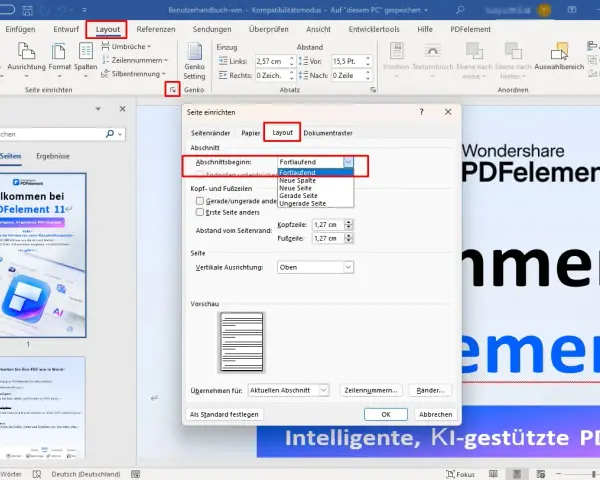
Task: Switch to the Überprüfen ribbon tab
Action: pyautogui.click(x=269, y=29)
